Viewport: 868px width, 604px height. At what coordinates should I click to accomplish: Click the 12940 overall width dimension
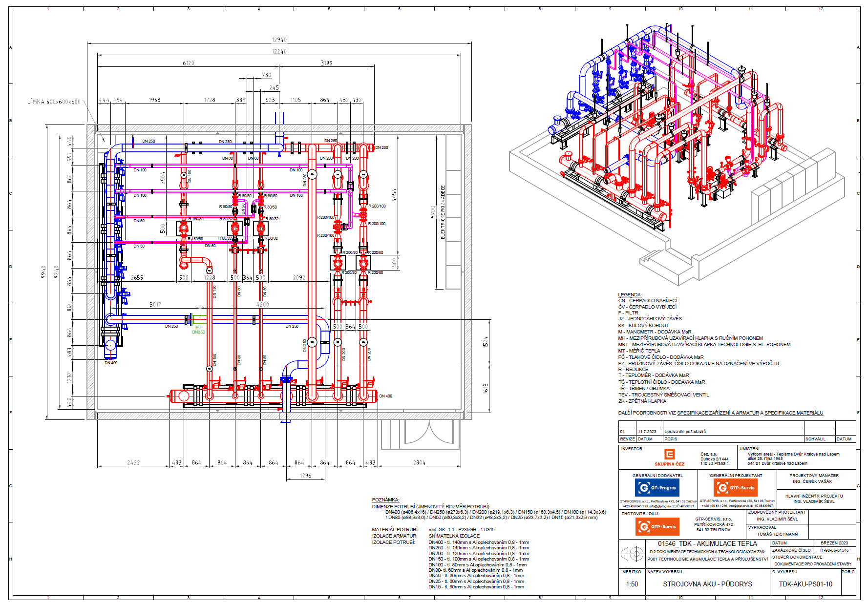point(279,40)
